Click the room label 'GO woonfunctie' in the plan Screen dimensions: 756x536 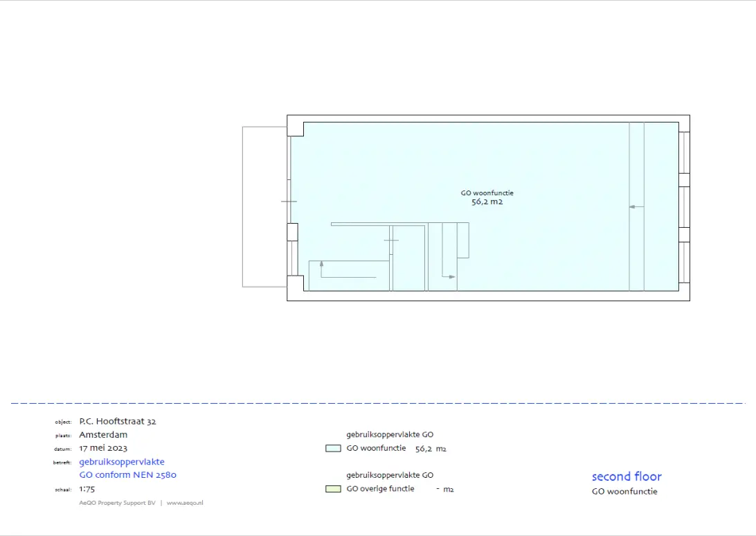(487, 193)
